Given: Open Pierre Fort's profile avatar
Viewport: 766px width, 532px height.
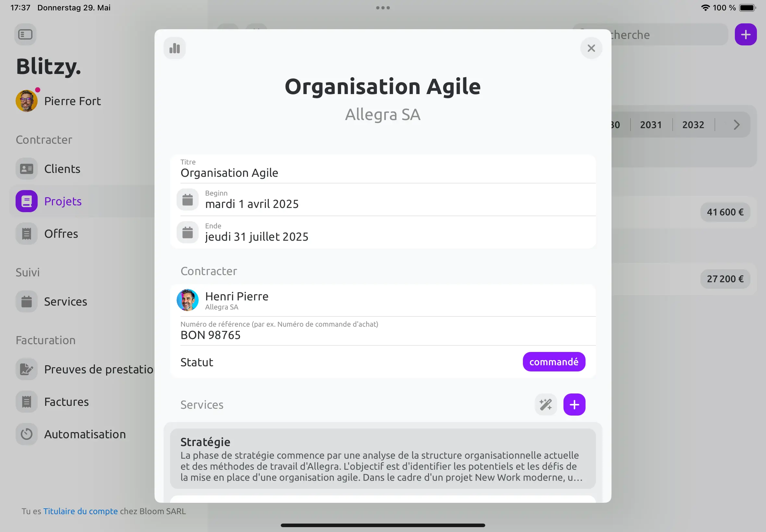Looking at the screenshot, I should [x=26, y=101].
